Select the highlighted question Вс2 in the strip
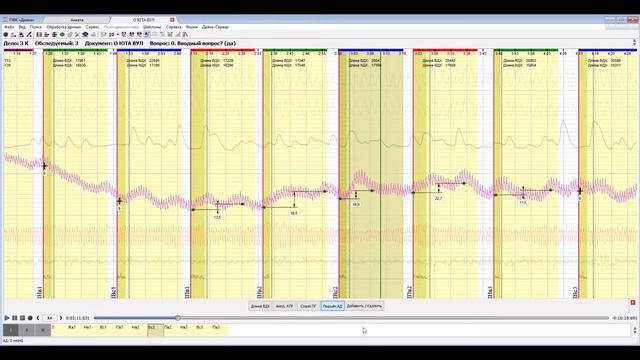Image resolution: width=640 pixels, height=360 pixels. click(156, 330)
